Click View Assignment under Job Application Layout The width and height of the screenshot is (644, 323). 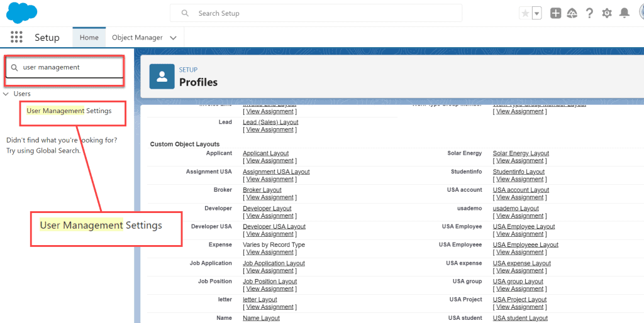pos(270,271)
